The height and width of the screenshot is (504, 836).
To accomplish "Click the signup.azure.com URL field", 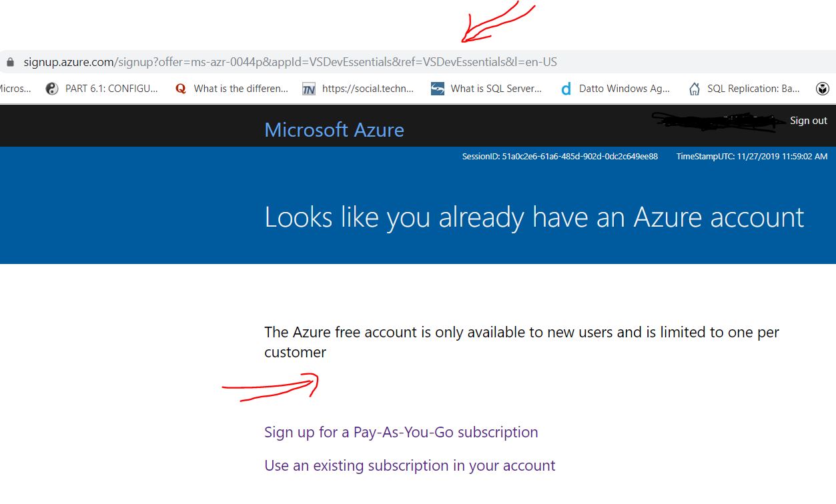I will tap(290, 62).
